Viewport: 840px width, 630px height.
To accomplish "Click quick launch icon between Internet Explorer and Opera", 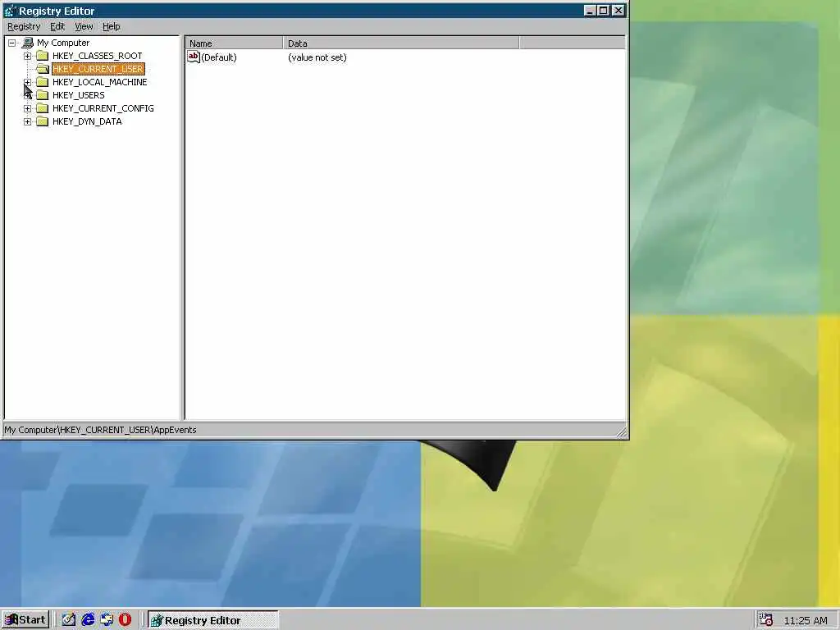I will pos(107,620).
